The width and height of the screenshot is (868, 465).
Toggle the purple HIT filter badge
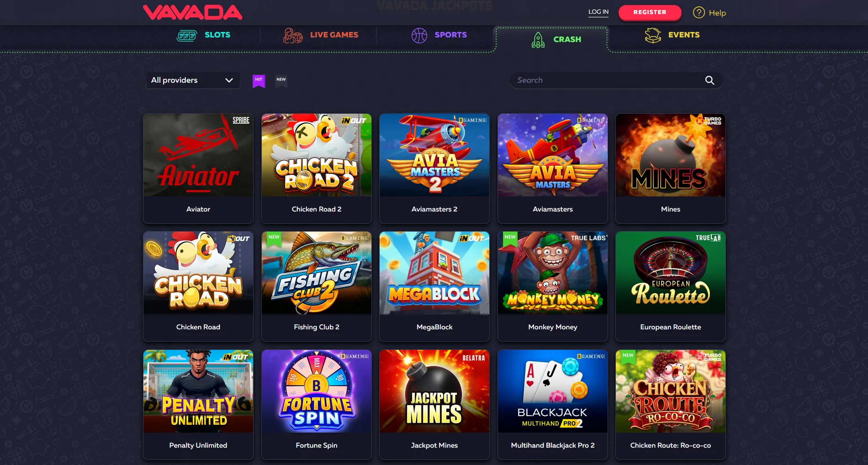point(259,81)
